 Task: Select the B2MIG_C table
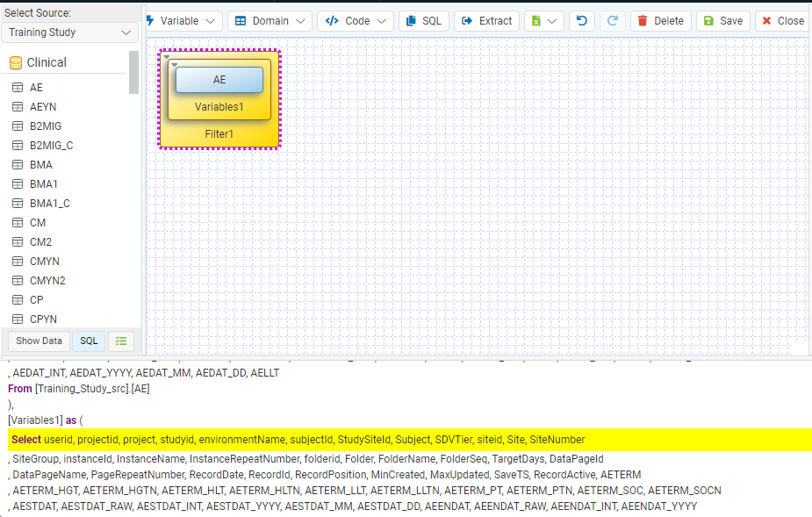point(51,146)
